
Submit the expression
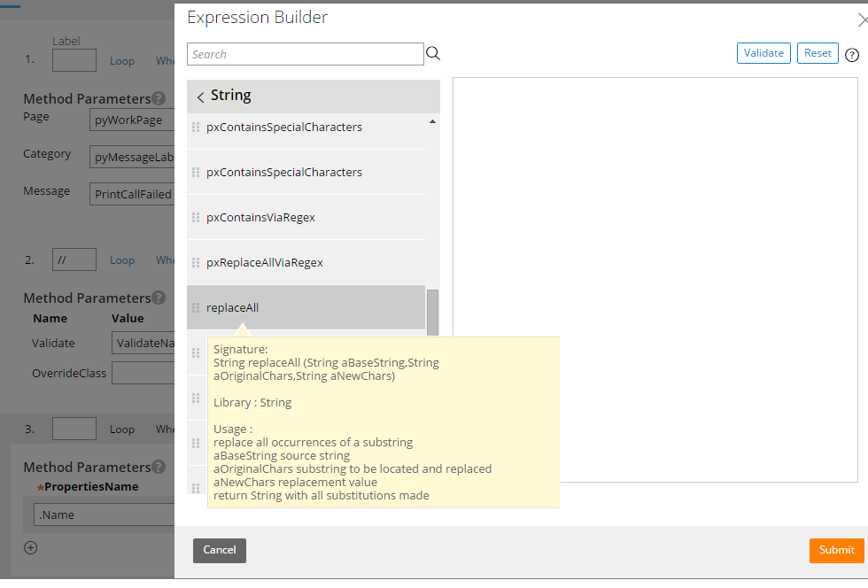tap(836, 550)
